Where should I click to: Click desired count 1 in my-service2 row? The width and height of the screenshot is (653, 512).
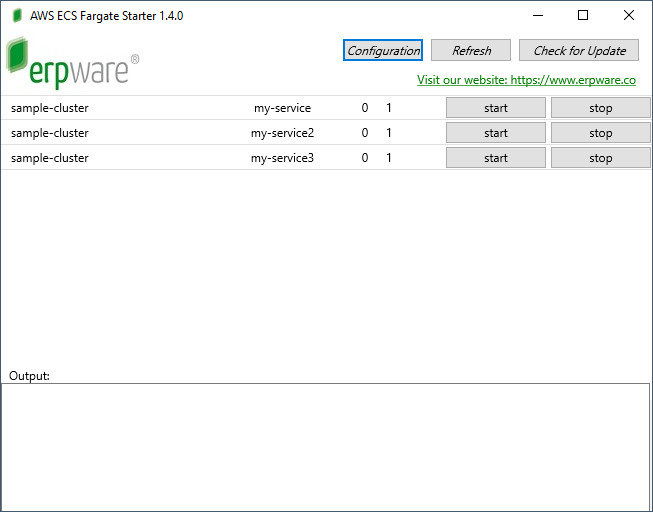[389, 133]
